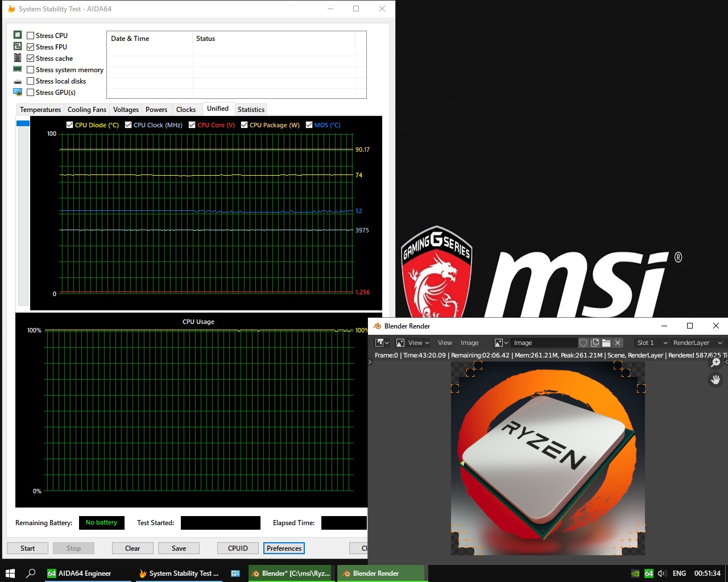Show the Clocks tab
This screenshot has width=728, height=582.
[186, 110]
